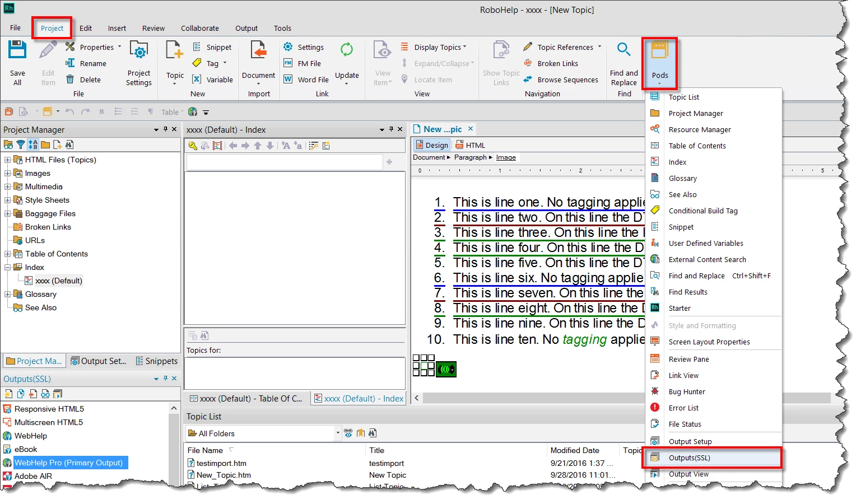Select Broken Links in Project Manager

(x=48, y=227)
